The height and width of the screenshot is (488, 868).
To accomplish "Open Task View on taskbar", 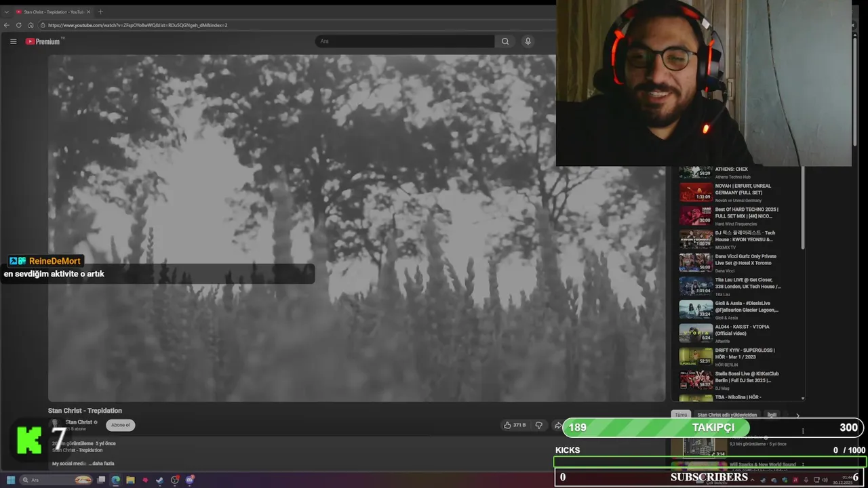I will pyautogui.click(x=101, y=480).
